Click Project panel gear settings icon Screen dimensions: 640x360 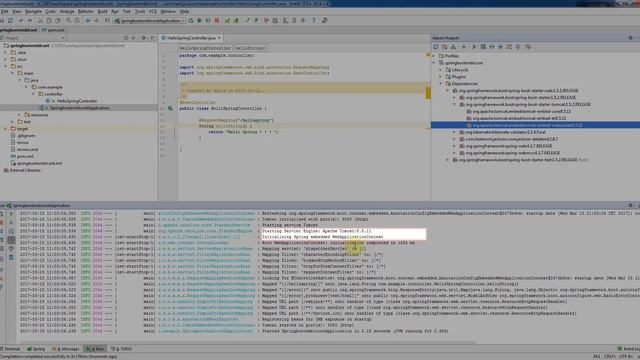pos(143,38)
